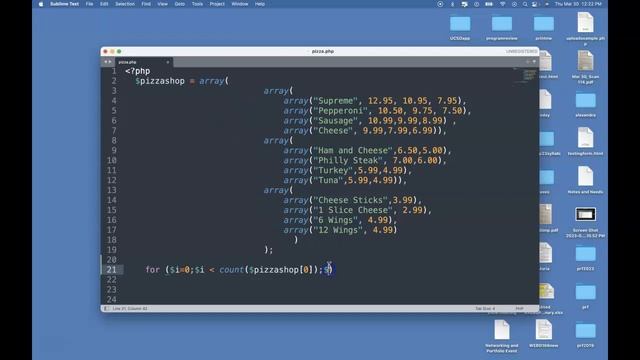
Task: Open the Find menu
Action: pyautogui.click(x=146, y=4)
